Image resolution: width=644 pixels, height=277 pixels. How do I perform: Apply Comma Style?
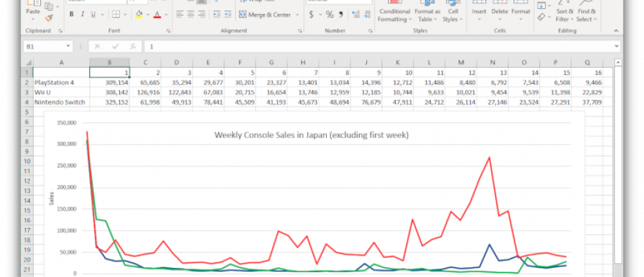(x=341, y=15)
